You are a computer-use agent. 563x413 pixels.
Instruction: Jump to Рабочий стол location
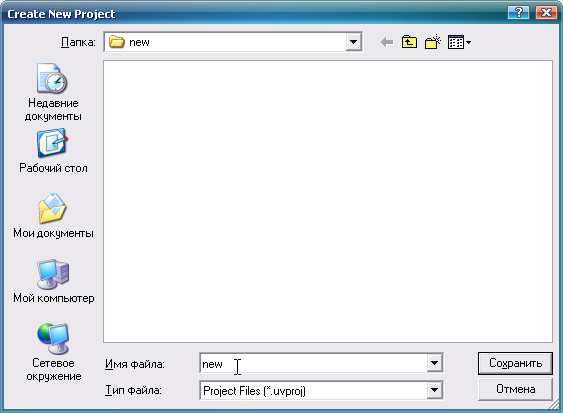pos(53,151)
